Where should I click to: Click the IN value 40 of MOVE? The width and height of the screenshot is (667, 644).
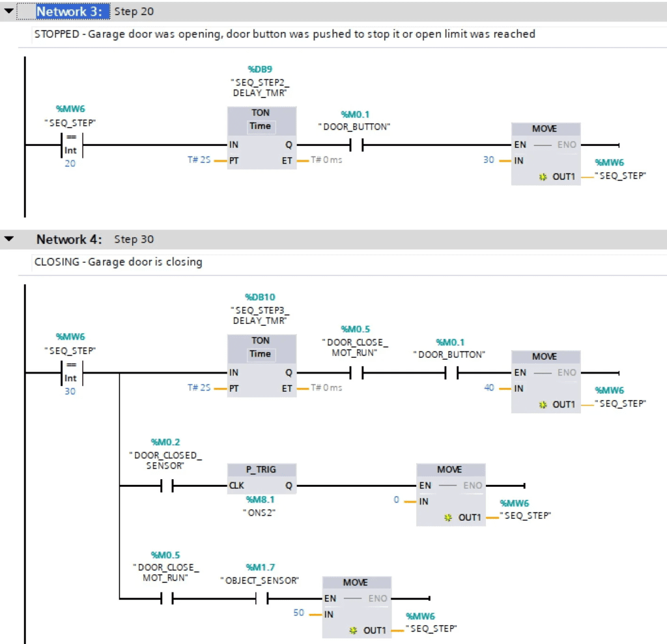click(489, 387)
